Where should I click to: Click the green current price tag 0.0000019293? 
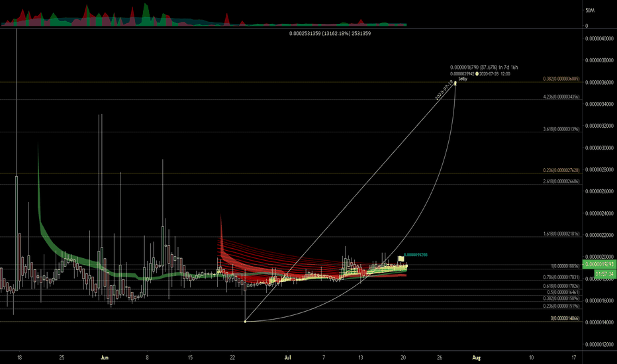(599, 264)
